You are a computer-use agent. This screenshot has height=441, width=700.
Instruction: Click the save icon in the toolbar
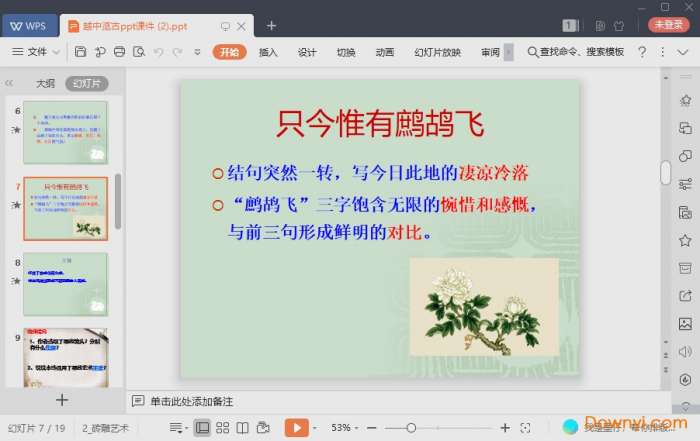(80, 52)
